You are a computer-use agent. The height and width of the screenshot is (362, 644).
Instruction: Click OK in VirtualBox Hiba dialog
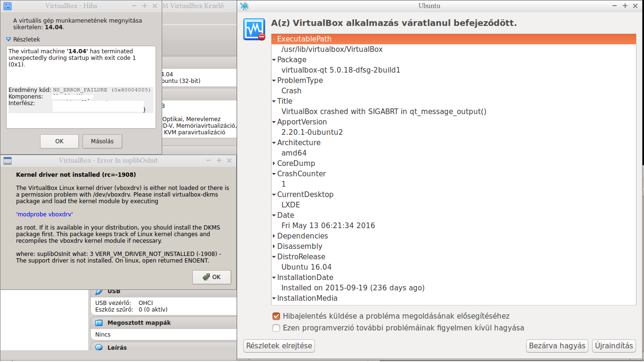pyautogui.click(x=59, y=141)
